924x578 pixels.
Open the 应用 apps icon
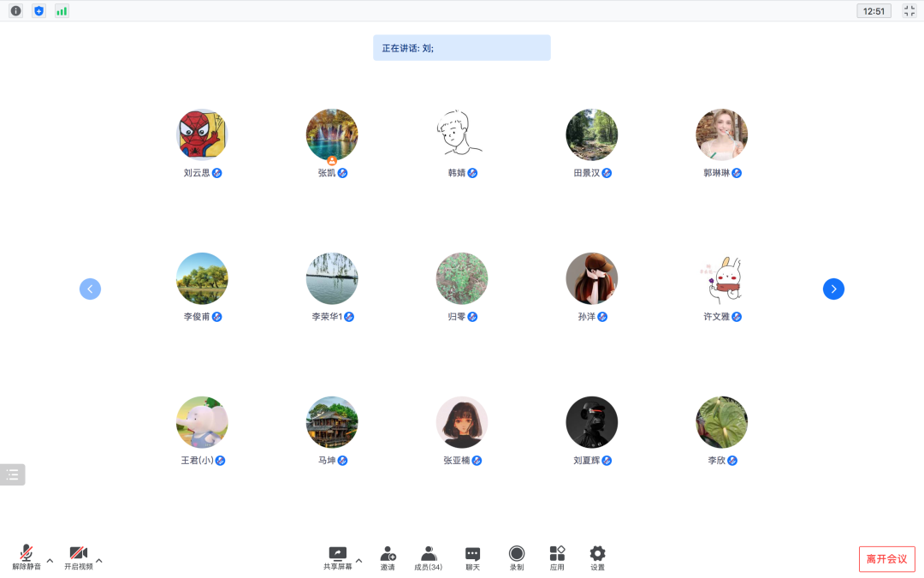557,557
